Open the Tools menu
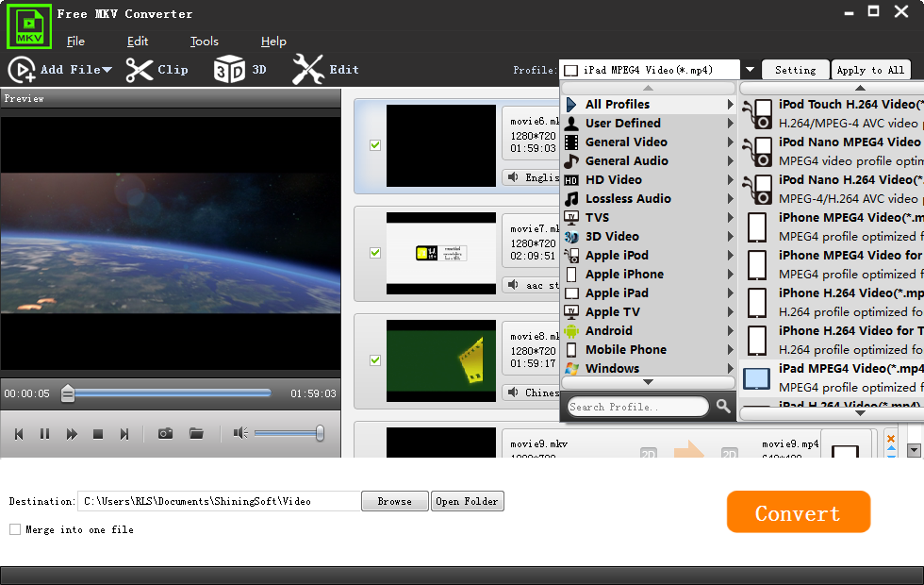This screenshot has width=924, height=585. 204,42
